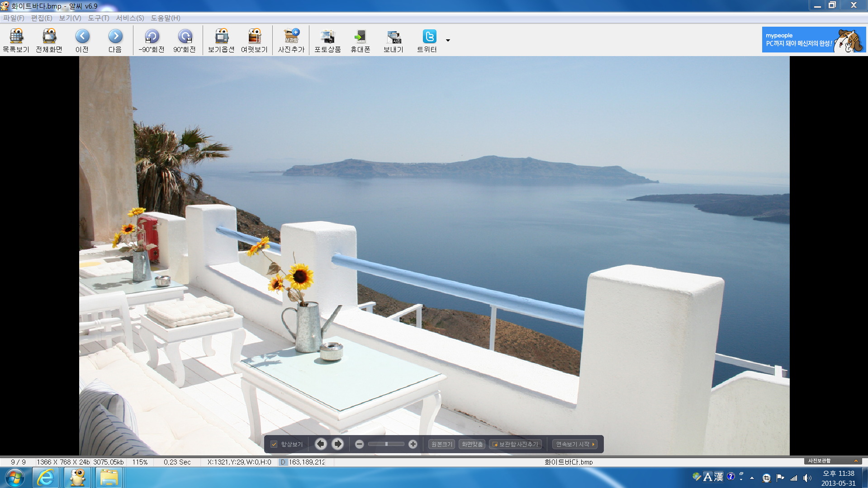The height and width of the screenshot is (488, 868).
Task: Open 포토상품 photo products
Action: (327, 40)
